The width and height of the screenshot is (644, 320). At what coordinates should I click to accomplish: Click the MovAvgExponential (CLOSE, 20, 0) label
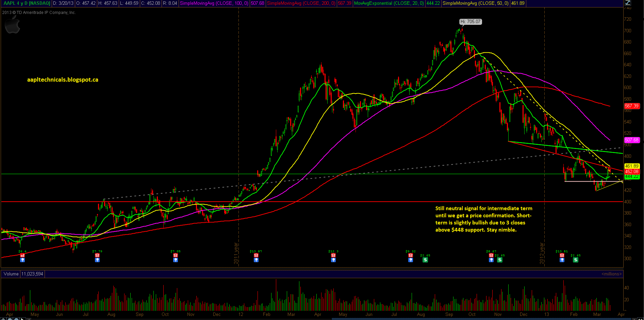tap(389, 3)
